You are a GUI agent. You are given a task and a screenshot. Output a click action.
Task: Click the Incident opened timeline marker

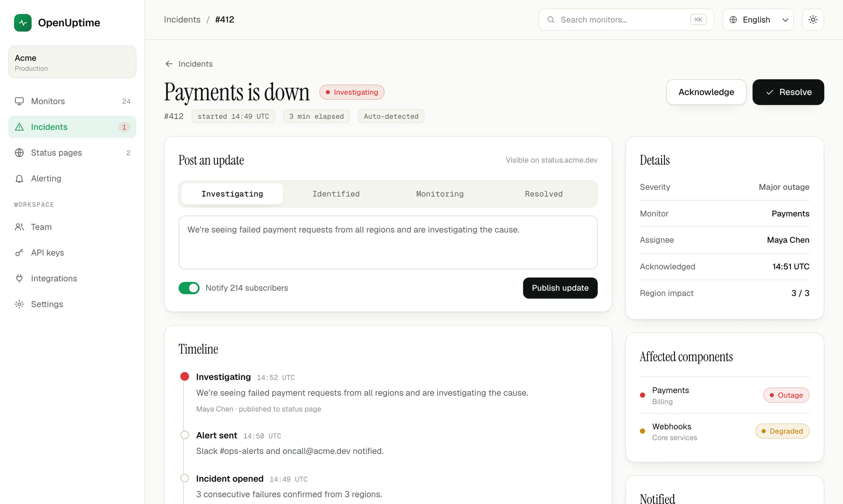tap(185, 478)
